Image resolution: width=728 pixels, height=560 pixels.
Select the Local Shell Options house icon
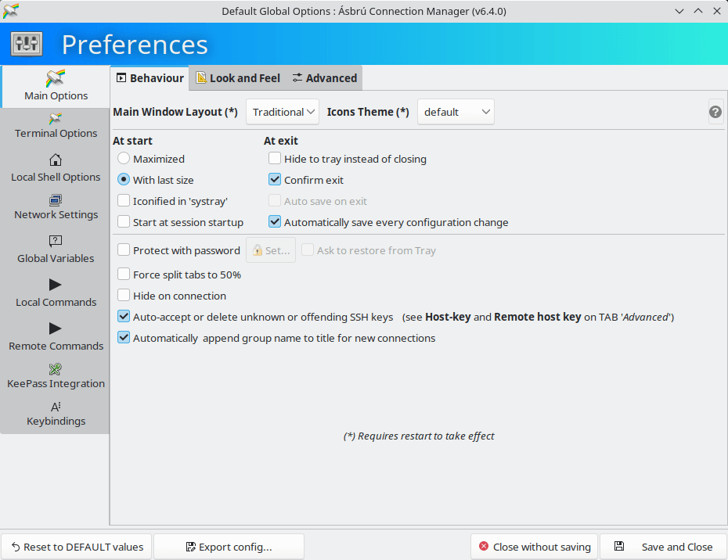[56, 160]
